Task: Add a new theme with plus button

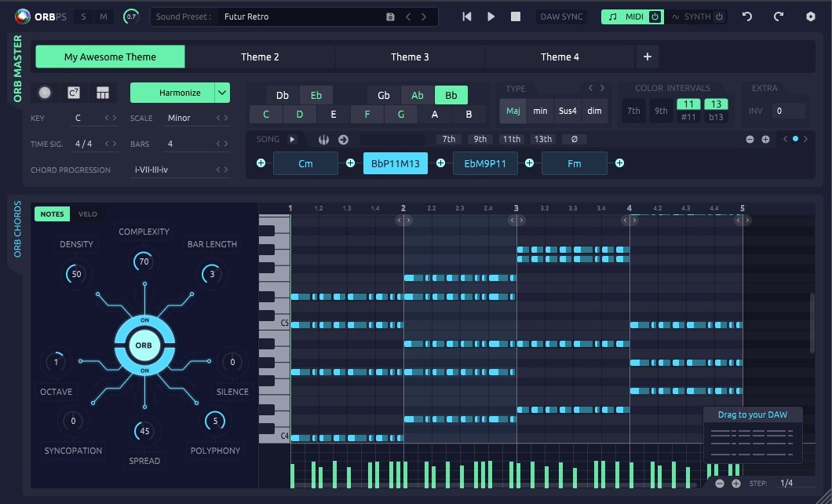Action: [x=648, y=57]
